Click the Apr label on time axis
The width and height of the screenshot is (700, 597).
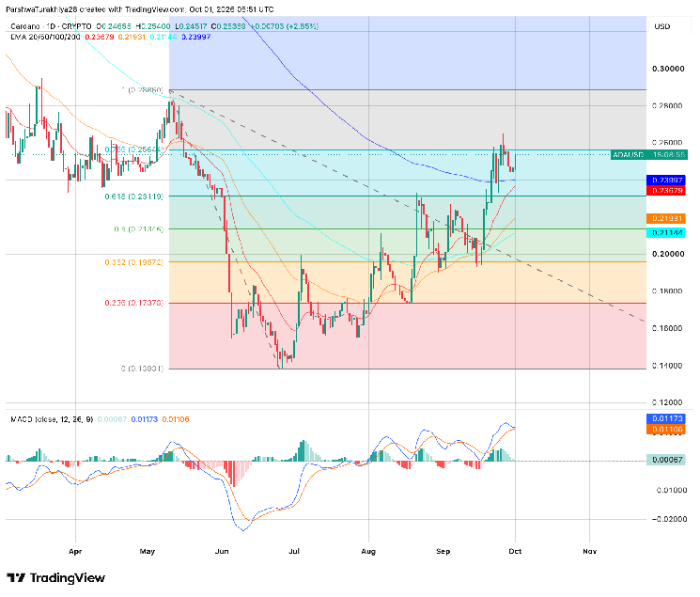tap(75, 552)
